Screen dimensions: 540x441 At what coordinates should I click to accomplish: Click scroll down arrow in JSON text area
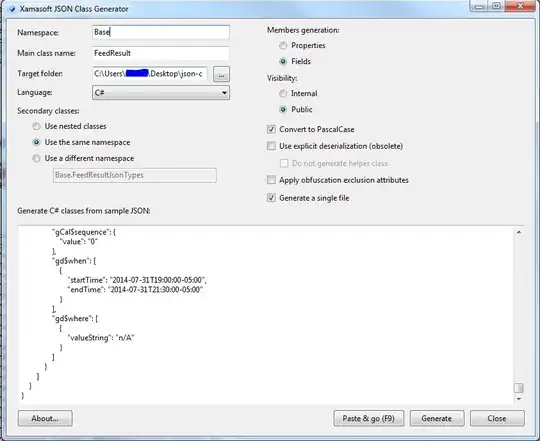[519, 399]
